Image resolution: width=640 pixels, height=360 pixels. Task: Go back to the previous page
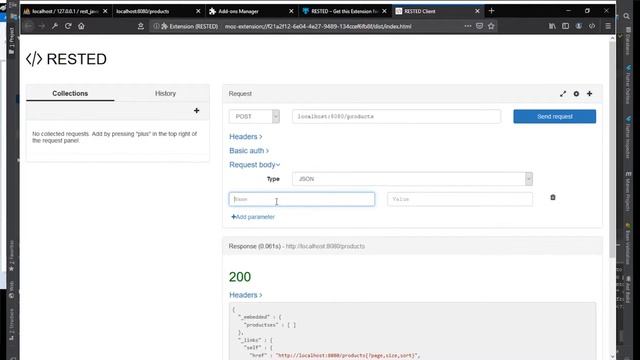29,26
